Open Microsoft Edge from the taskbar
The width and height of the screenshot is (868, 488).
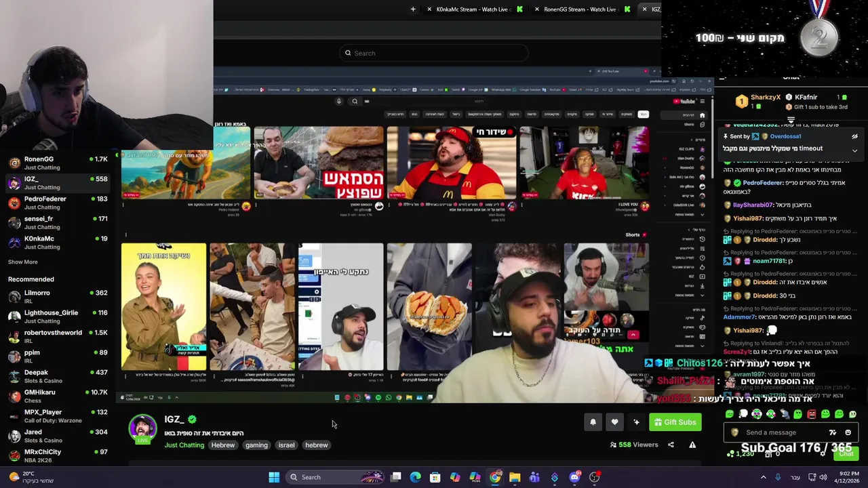416,477
